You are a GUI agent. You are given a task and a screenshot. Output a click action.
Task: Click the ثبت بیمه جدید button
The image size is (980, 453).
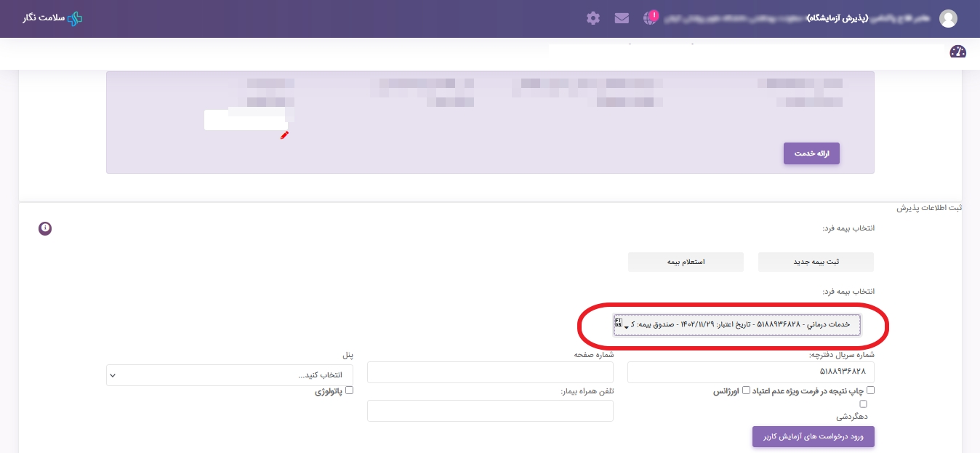[815, 262]
